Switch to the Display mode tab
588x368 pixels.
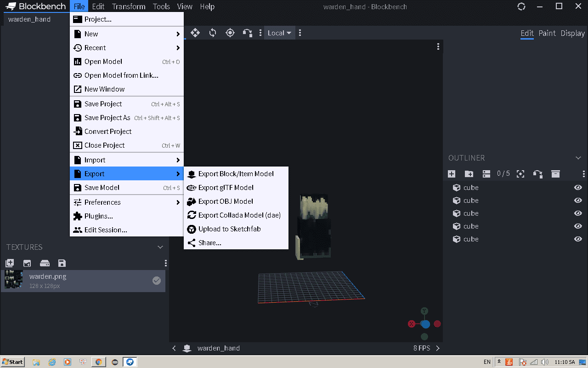coord(573,33)
